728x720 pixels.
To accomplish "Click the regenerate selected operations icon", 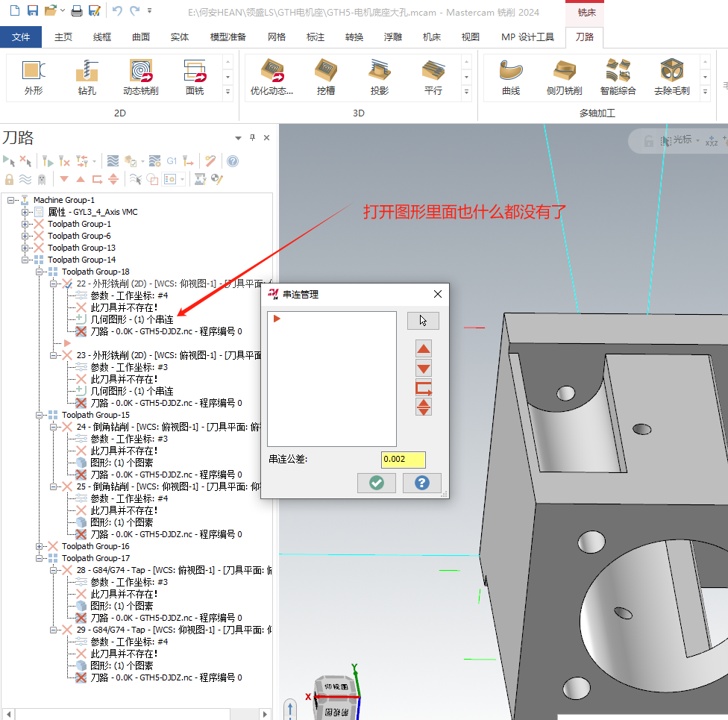I will click(x=47, y=161).
